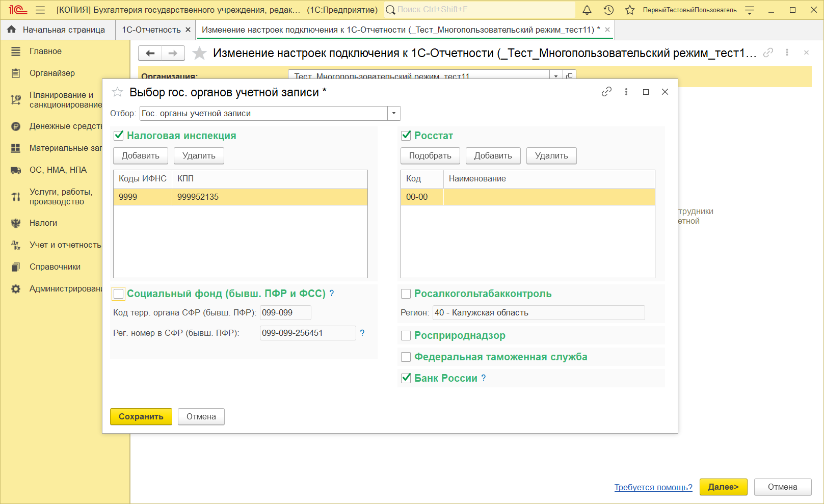The height and width of the screenshot is (504, 824).
Task: Open the Справочники menu section
Action: (55, 267)
